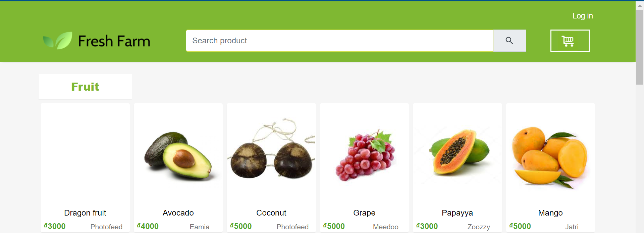Click the Fresh Farm brand text
644x233 pixels.
pos(114,41)
